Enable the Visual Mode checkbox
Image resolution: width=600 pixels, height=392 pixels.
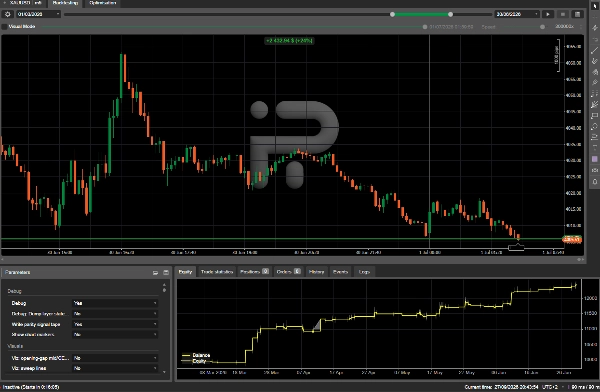click(x=5, y=27)
